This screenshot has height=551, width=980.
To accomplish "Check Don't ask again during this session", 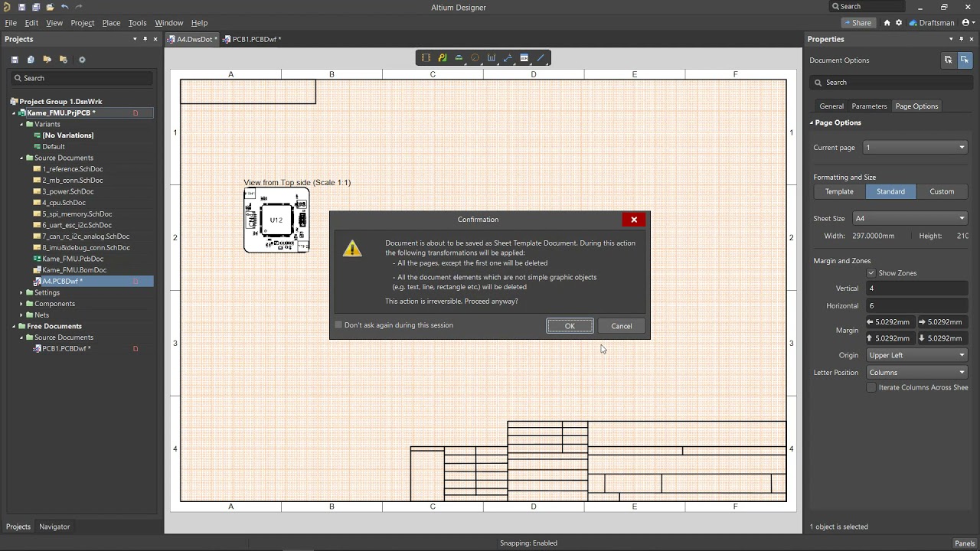I will [x=338, y=325].
